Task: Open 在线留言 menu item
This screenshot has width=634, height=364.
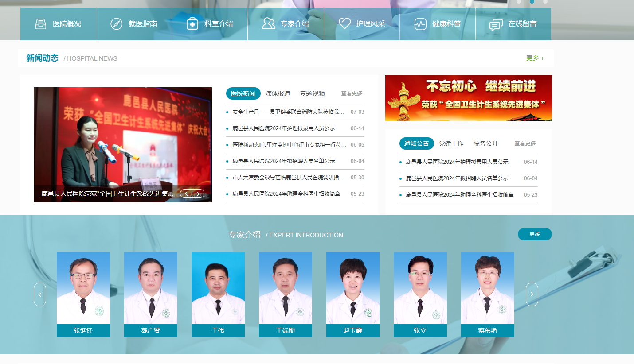Action: coord(513,24)
